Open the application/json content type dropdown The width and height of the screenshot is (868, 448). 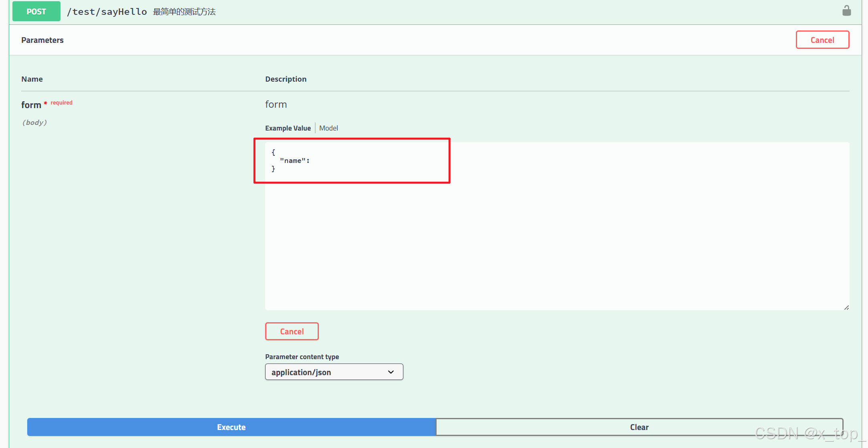(333, 372)
